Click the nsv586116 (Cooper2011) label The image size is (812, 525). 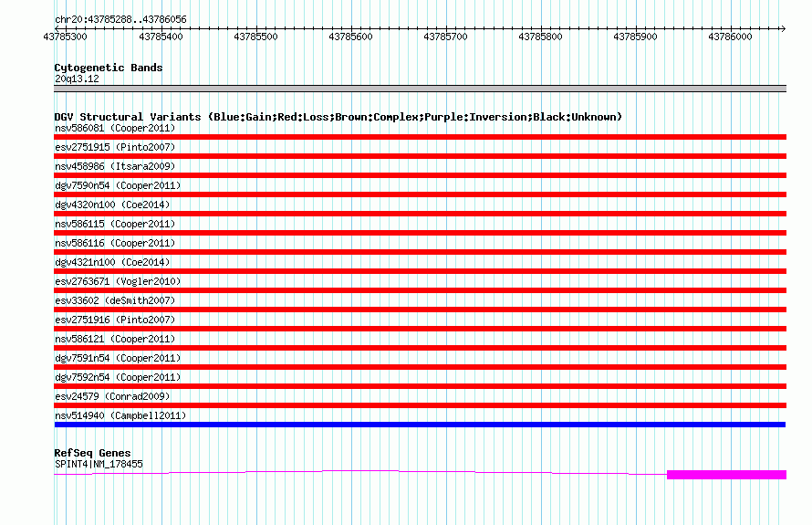tap(115, 243)
